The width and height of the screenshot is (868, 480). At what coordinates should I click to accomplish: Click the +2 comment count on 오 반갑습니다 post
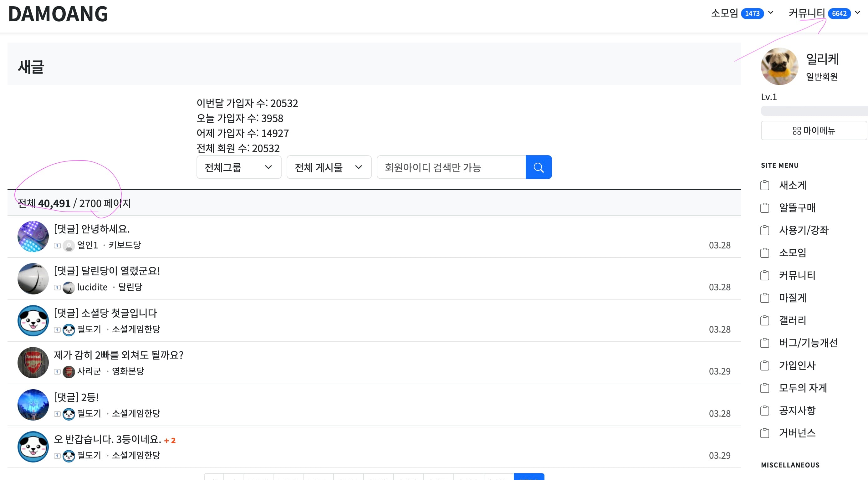pos(170,440)
